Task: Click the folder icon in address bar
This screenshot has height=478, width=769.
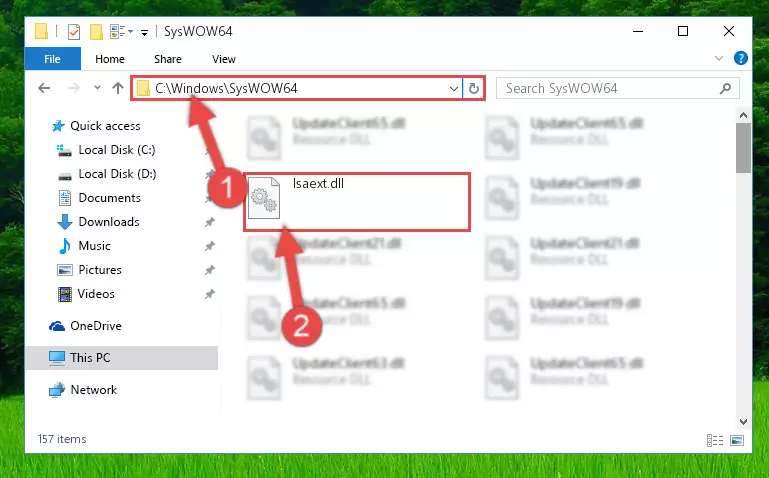Action: tap(143, 89)
